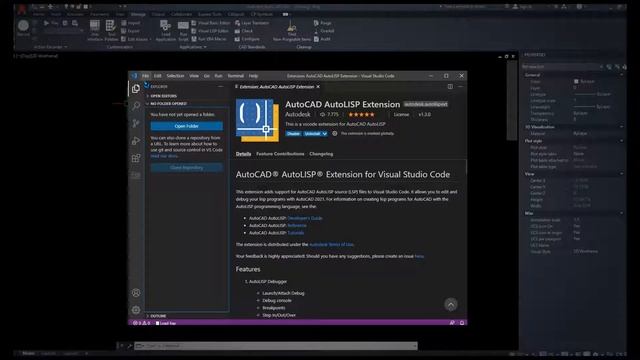Click Audit in AutoCAD Cleanup panel

click(x=322, y=39)
